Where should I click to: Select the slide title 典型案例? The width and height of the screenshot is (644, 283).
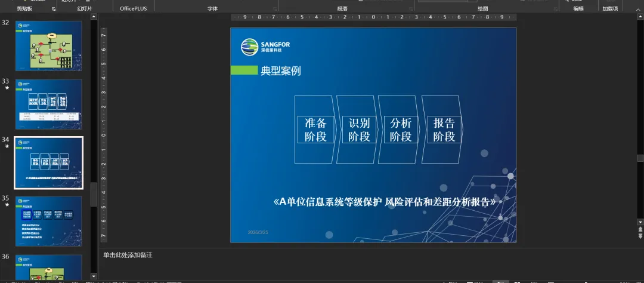coord(280,70)
